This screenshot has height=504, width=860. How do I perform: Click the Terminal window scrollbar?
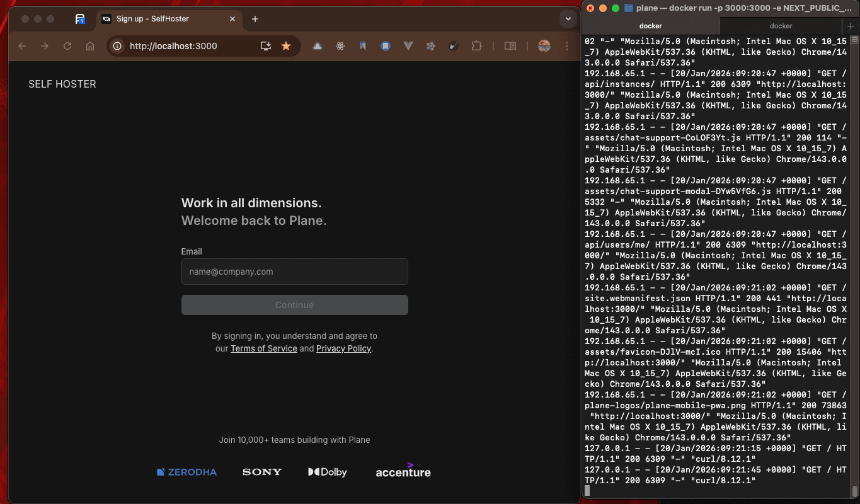[x=855, y=491]
